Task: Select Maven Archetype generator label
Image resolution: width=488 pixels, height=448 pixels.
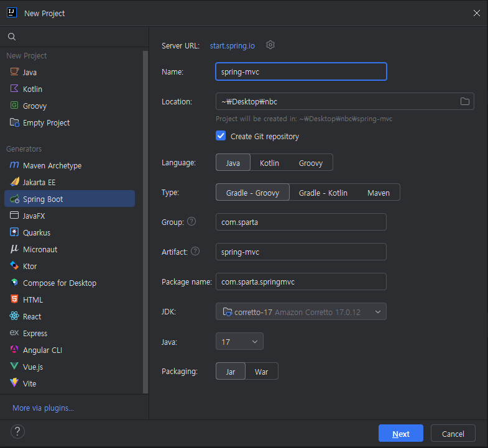Action: coord(52,165)
